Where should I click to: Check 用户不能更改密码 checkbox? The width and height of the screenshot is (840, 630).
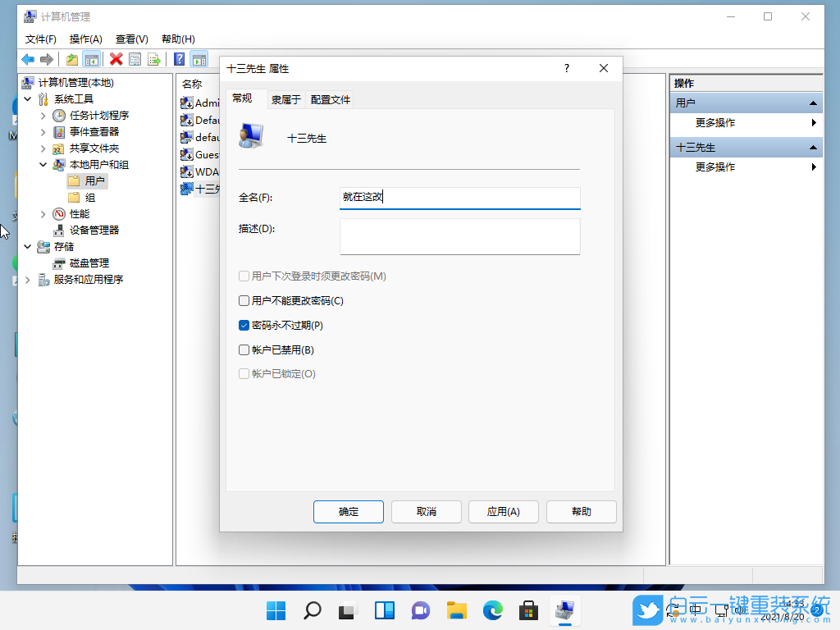tap(244, 300)
